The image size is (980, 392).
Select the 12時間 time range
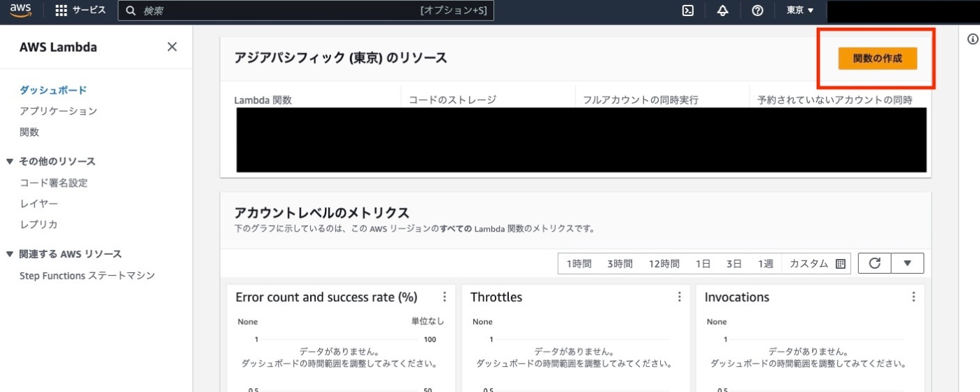tap(664, 264)
